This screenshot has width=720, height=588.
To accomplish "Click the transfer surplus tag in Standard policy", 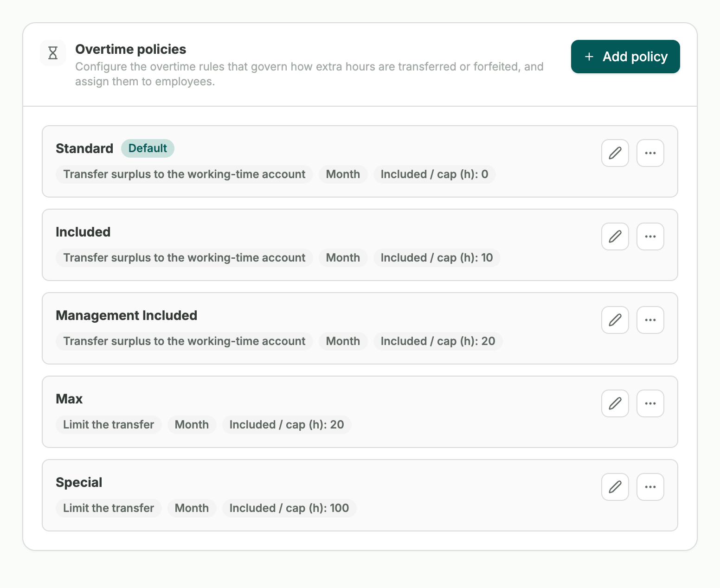I will pyautogui.click(x=184, y=174).
